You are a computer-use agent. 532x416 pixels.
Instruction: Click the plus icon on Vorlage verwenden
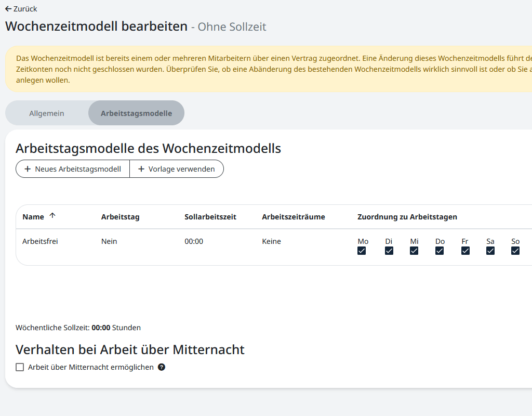(x=140, y=168)
